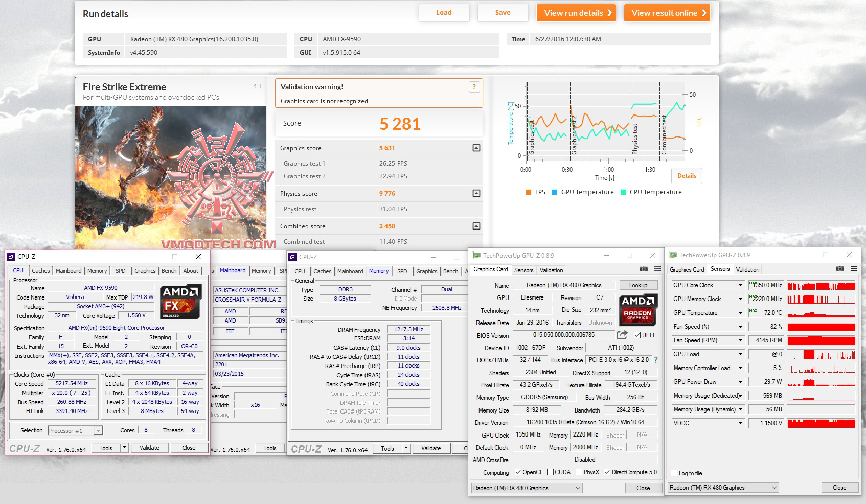
Task: Click the GPU Temperature sensor history graph
Action: [x=821, y=313]
